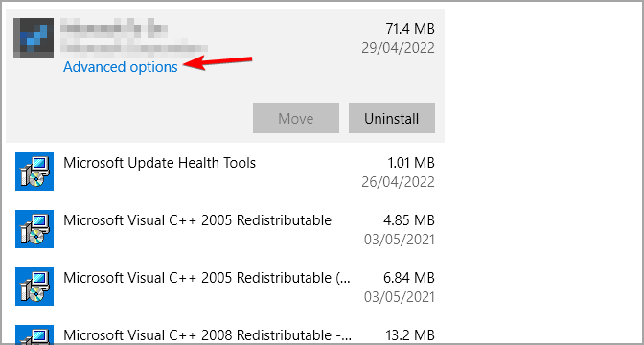Click the 13.2 MB size value

coord(410,334)
